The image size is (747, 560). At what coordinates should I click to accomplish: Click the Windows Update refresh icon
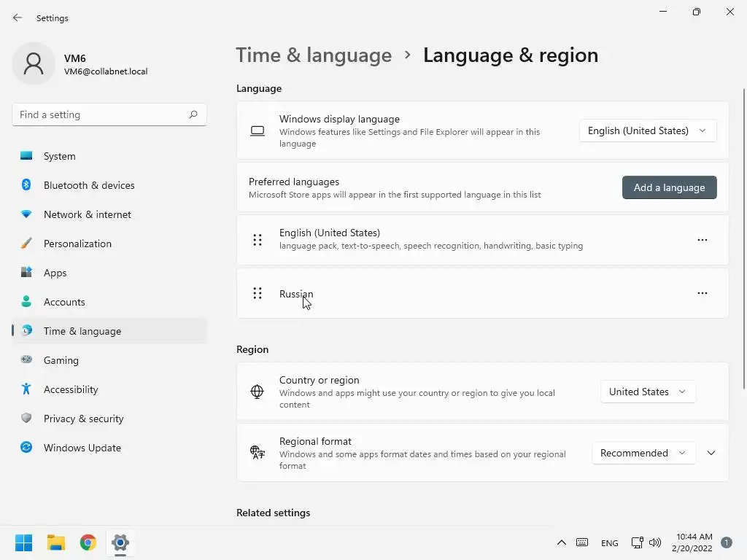[x=26, y=447]
